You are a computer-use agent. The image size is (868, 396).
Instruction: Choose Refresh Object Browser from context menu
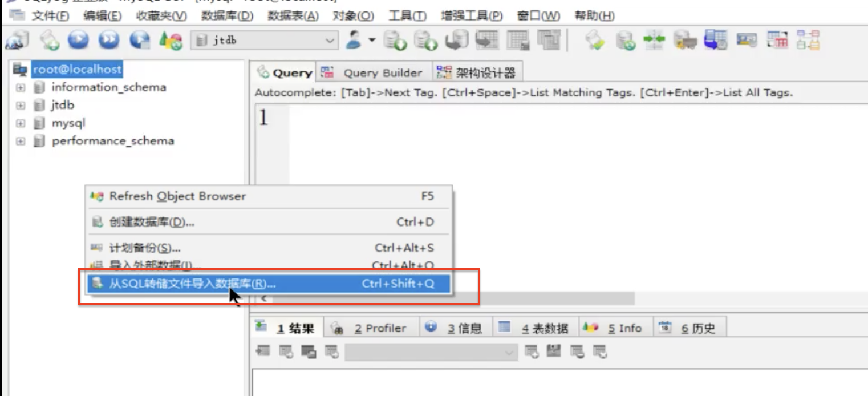tap(269, 196)
